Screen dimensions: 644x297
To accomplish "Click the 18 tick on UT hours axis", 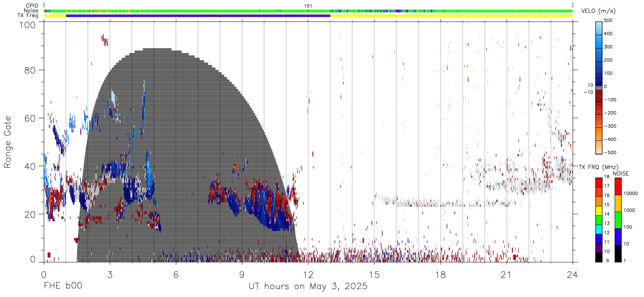I will coord(441,274).
